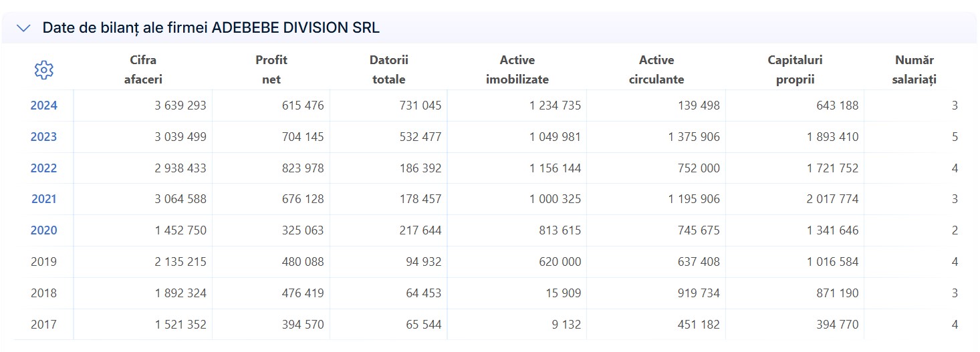The height and width of the screenshot is (352, 980).
Task: Click the 2024 equity value 643 188
Action: coord(838,106)
